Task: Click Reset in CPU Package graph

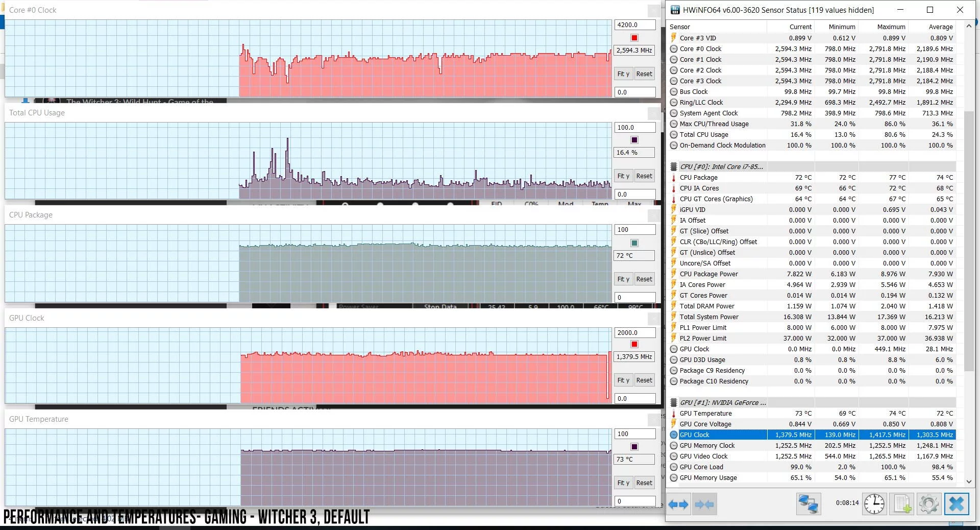Action: pyautogui.click(x=644, y=279)
